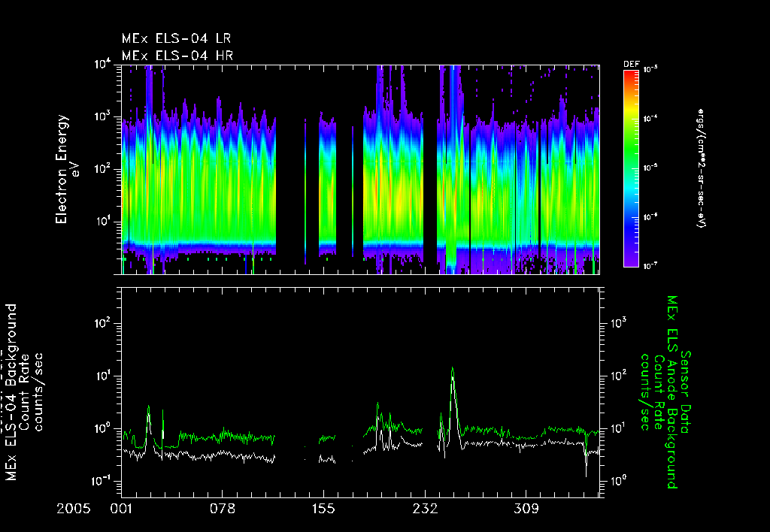Click the DEF color bar legend
The width and height of the screenshot is (770, 532).
click(631, 168)
